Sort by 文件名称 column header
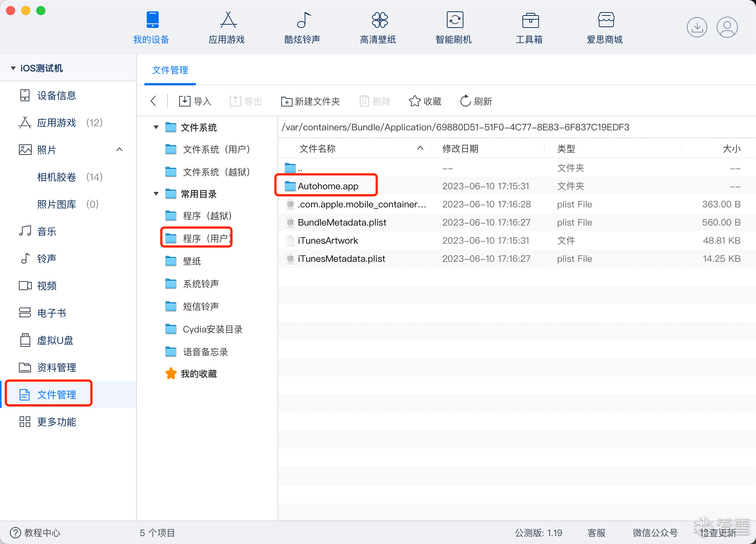 (318, 149)
